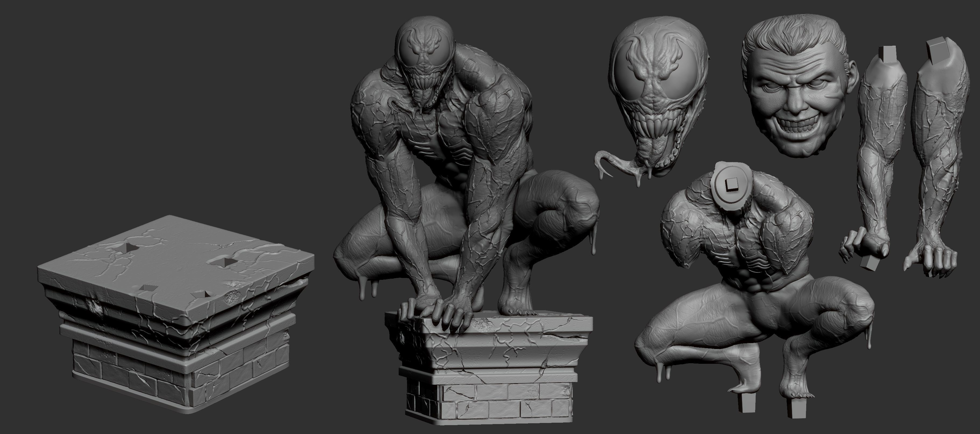Select the assembled Venom figure's head

point(425,57)
